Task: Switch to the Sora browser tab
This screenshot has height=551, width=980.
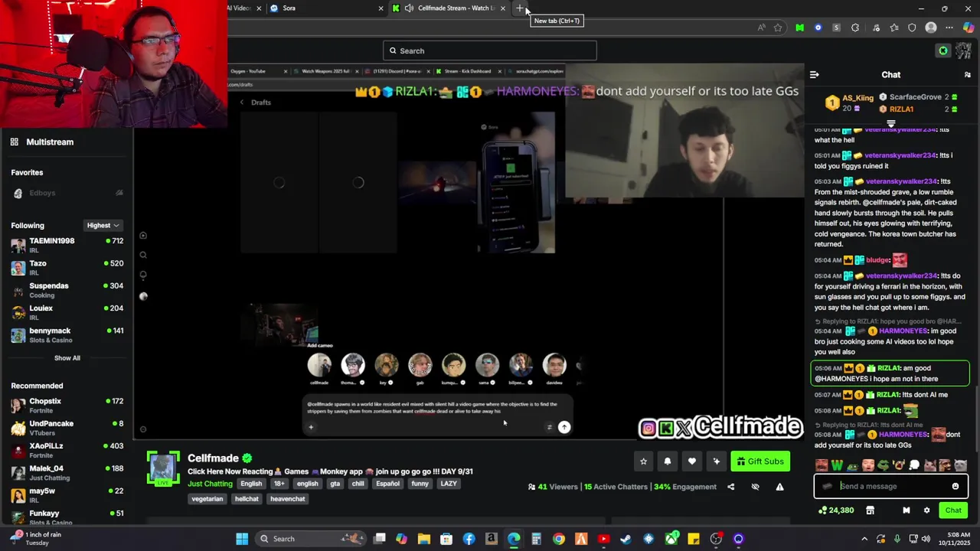Action: (326, 8)
